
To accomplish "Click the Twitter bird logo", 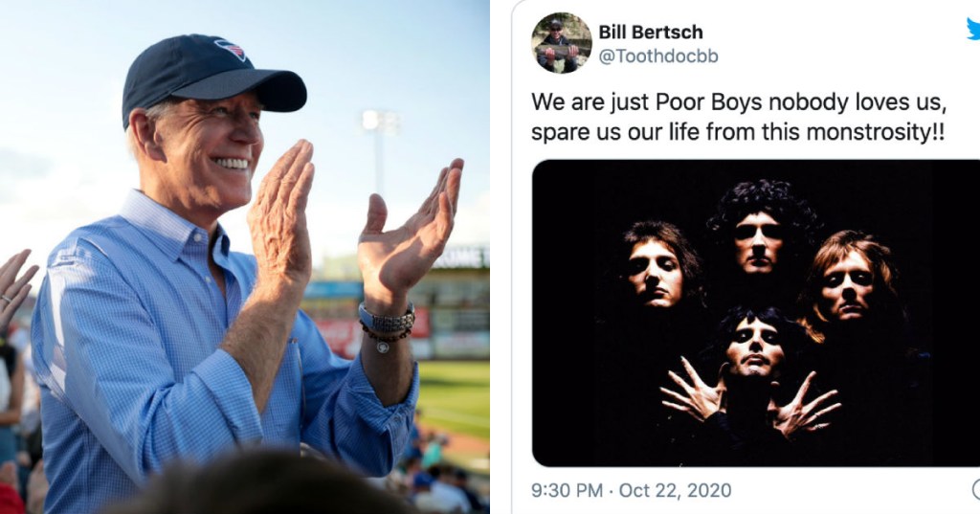I will point(973,31).
